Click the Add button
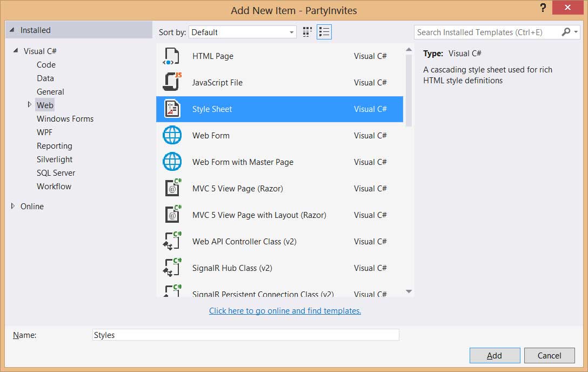Image resolution: width=588 pixels, height=372 pixels. [x=495, y=355]
